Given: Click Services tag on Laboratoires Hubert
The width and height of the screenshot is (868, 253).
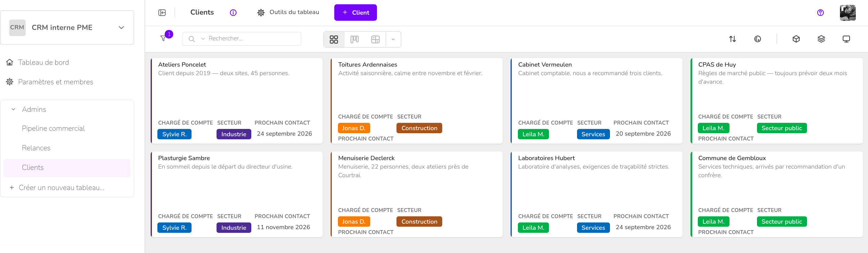Looking at the screenshot, I should click(593, 228).
